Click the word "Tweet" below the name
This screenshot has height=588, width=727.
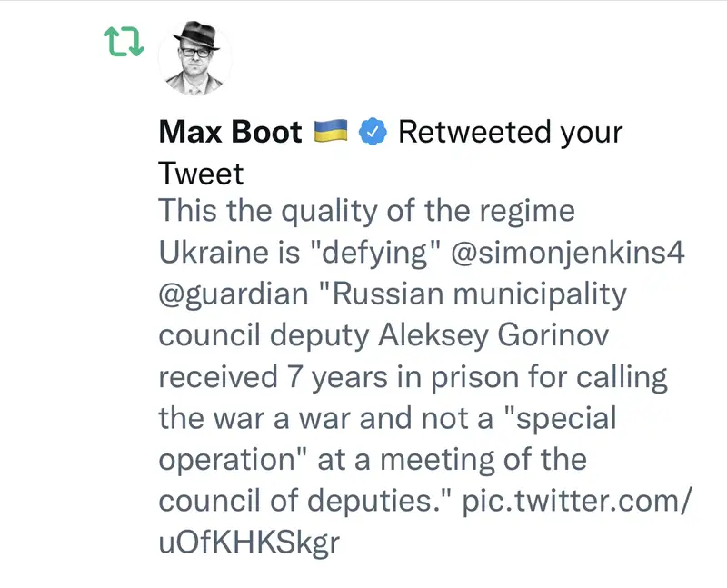tap(202, 174)
